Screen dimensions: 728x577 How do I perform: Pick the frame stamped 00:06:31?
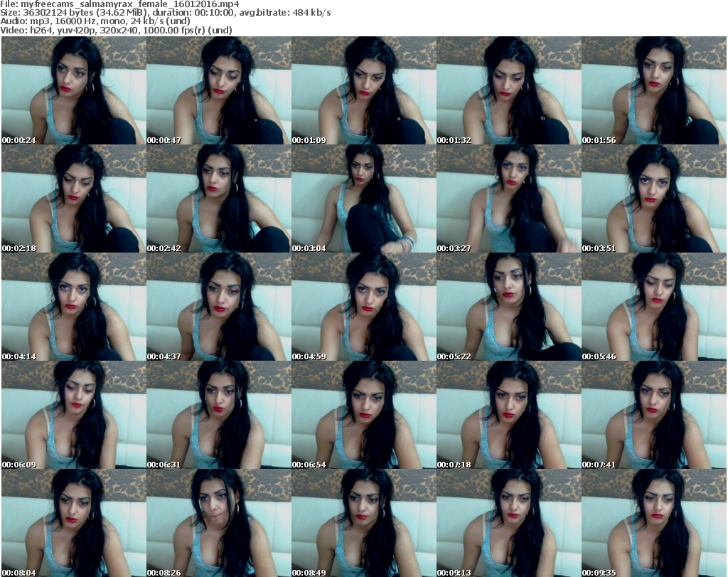point(219,415)
